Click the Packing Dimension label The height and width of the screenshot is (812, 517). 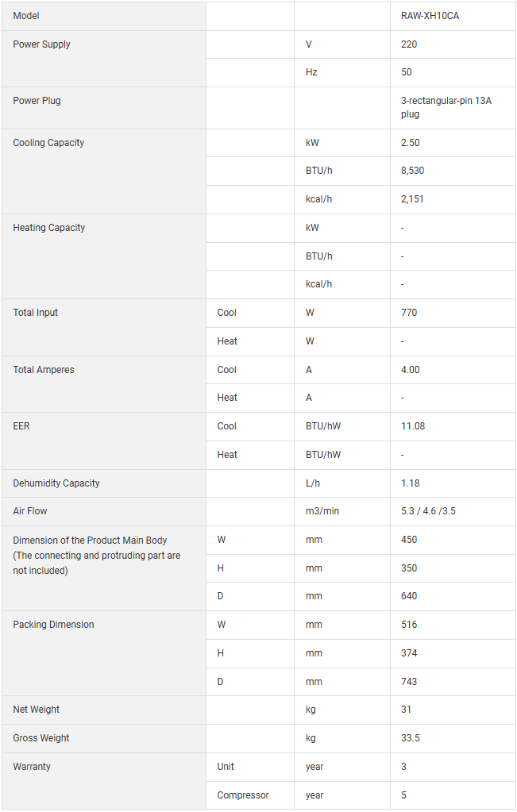[53, 625]
